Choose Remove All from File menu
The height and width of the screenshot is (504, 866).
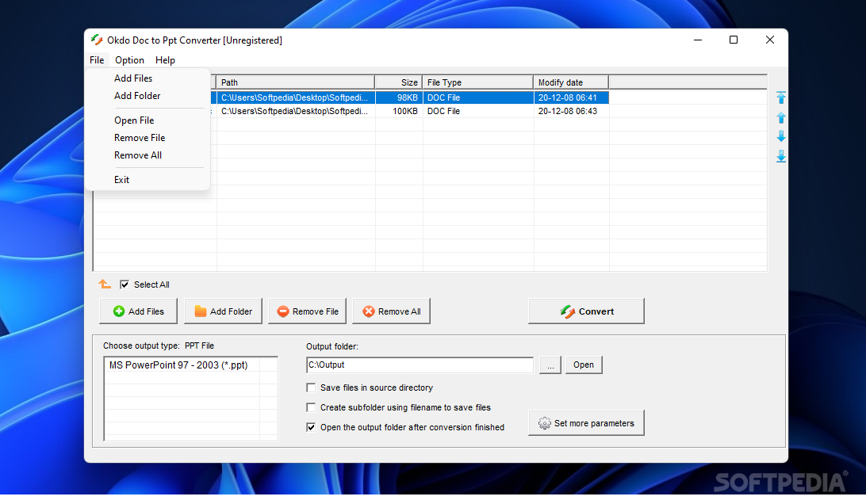tap(138, 155)
